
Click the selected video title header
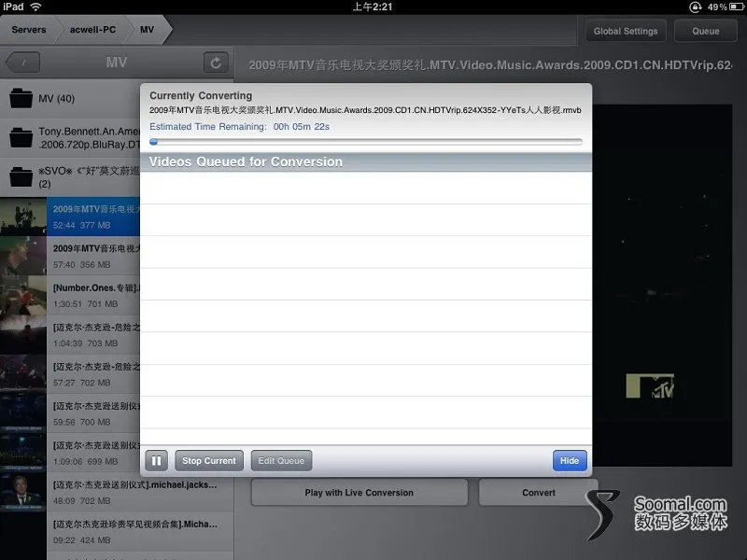tap(490, 65)
